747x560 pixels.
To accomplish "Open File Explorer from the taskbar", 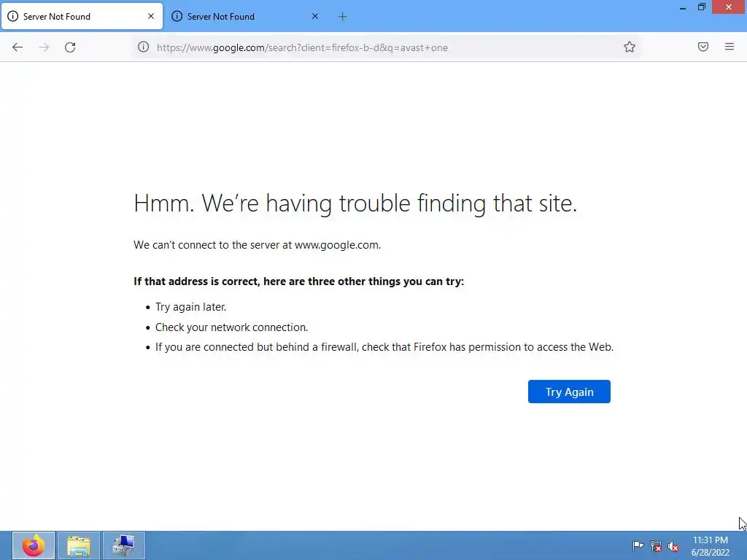I will (x=79, y=545).
